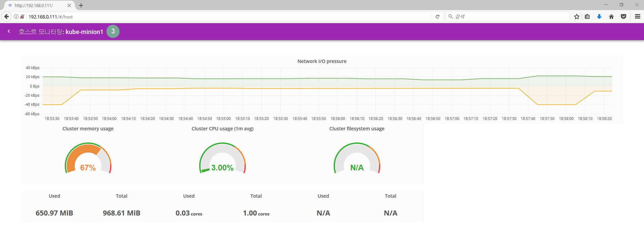Click the Cluster memory usage heading
The width and height of the screenshot is (644, 229).
(x=88, y=129)
